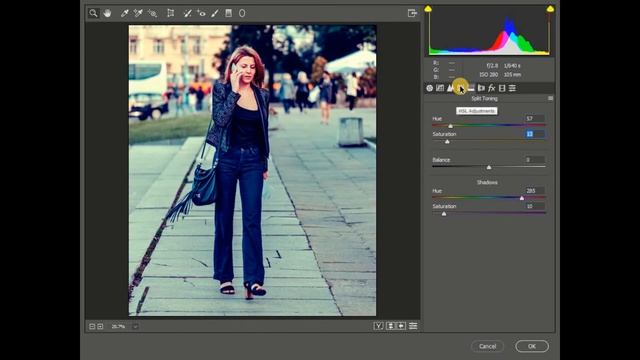
Task: Click the Highlights Hue value field
Action: pyautogui.click(x=534, y=118)
